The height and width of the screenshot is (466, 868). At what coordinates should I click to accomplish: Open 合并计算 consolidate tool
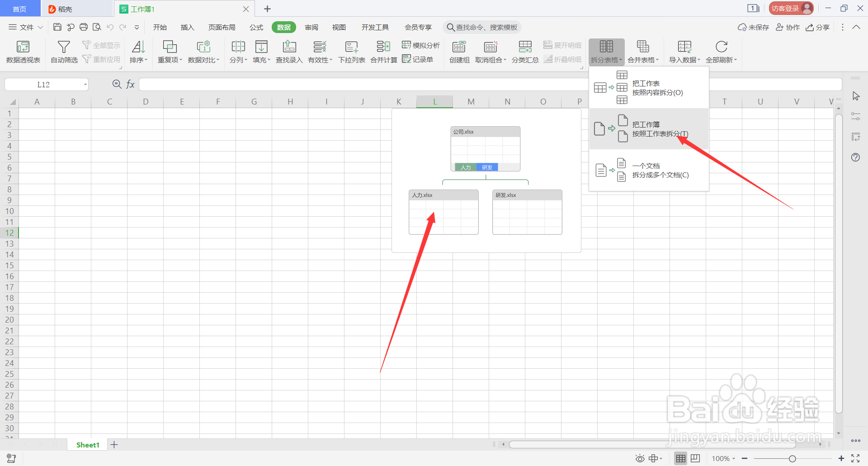[x=383, y=52]
